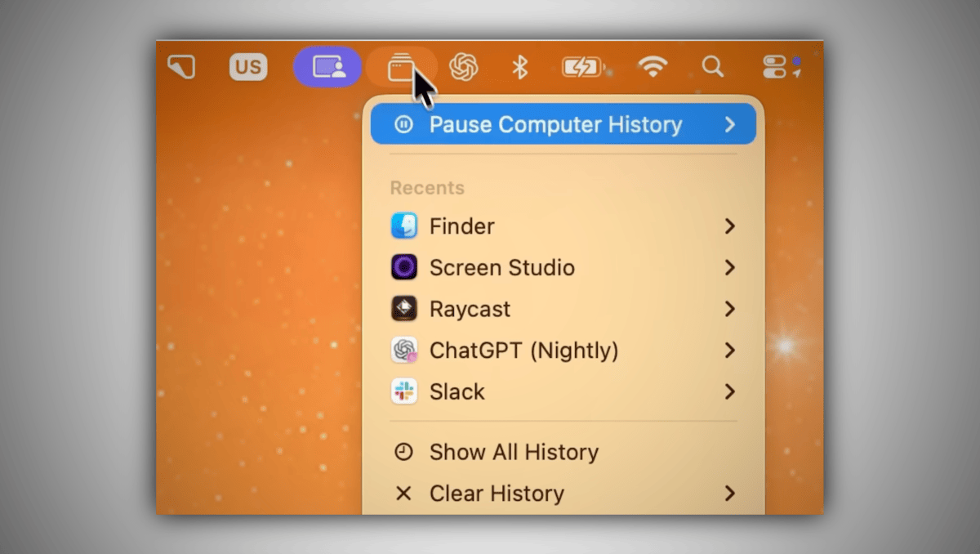Click the Raycast app icon

click(x=404, y=309)
